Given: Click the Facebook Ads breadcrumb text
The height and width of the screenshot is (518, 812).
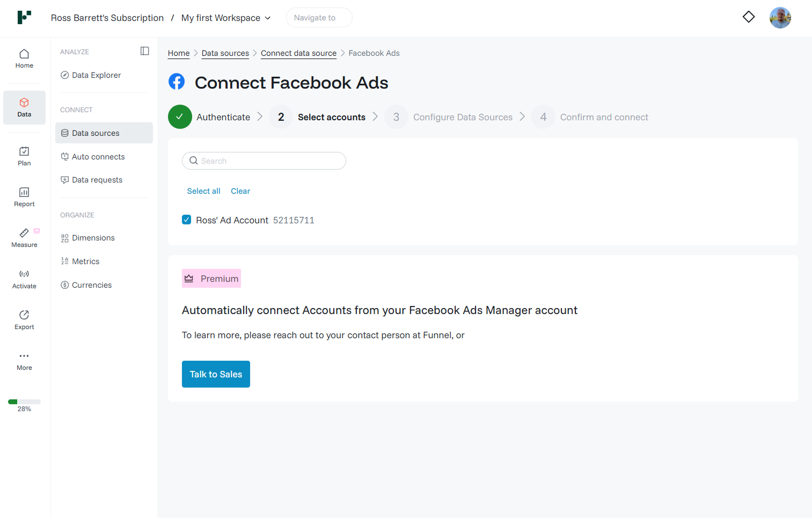Looking at the screenshot, I should [x=374, y=53].
